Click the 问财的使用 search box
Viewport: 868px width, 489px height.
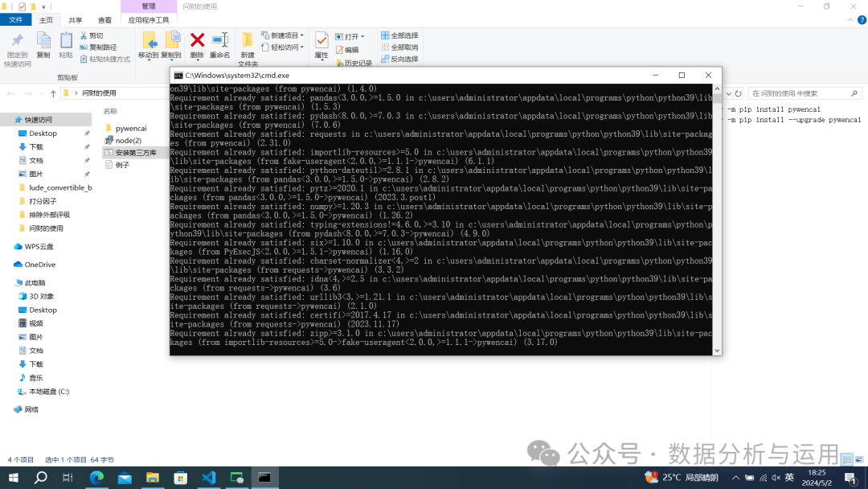click(x=805, y=93)
